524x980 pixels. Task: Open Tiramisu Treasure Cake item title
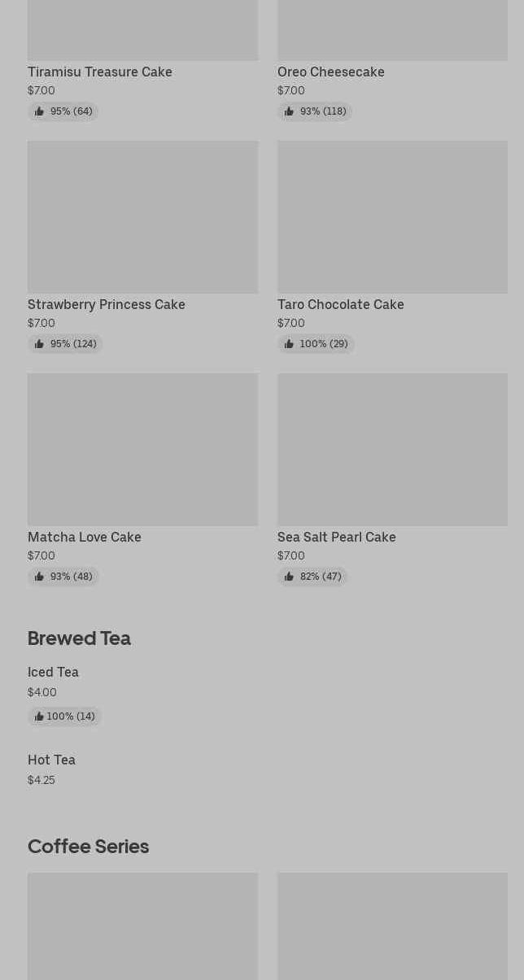click(x=100, y=72)
